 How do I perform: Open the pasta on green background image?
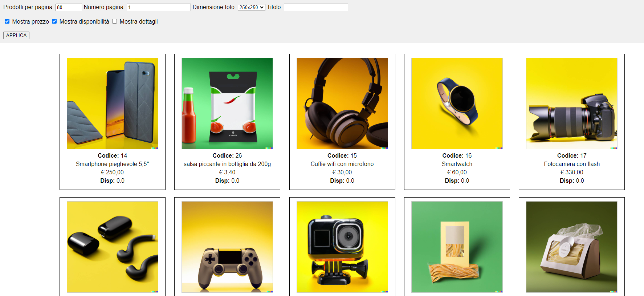(457, 247)
